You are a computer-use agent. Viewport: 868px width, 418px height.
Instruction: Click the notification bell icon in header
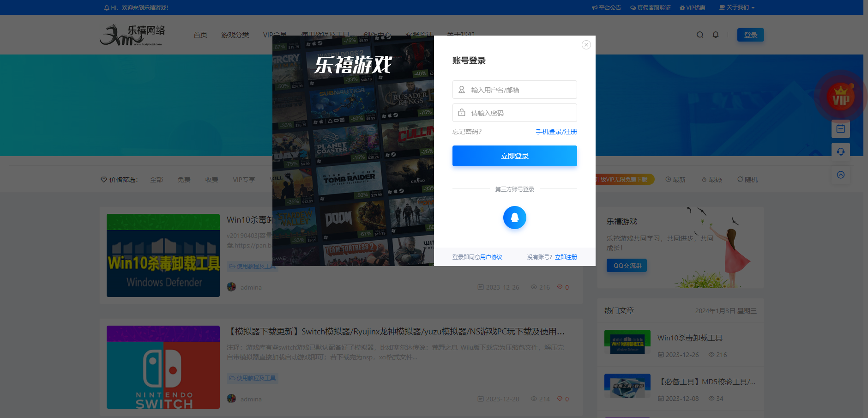tap(716, 35)
